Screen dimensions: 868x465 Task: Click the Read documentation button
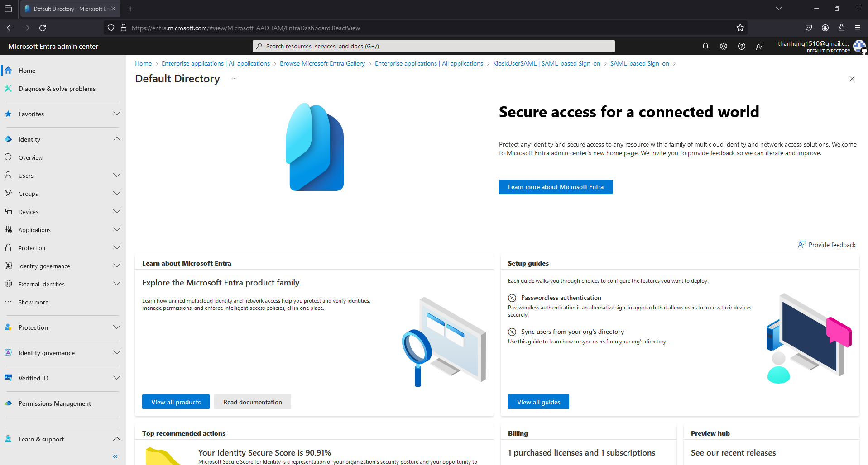pyautogui.click(x=253, y=402)
